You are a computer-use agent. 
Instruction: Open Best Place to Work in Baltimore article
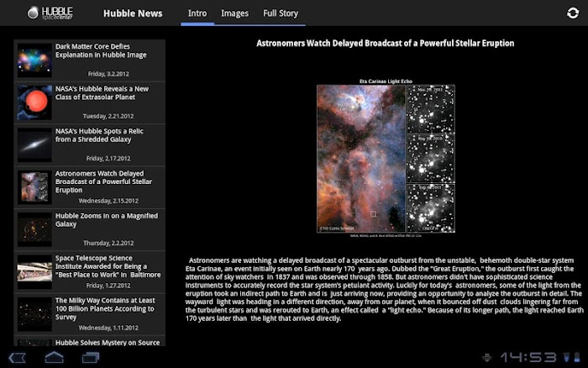(90, 272)
